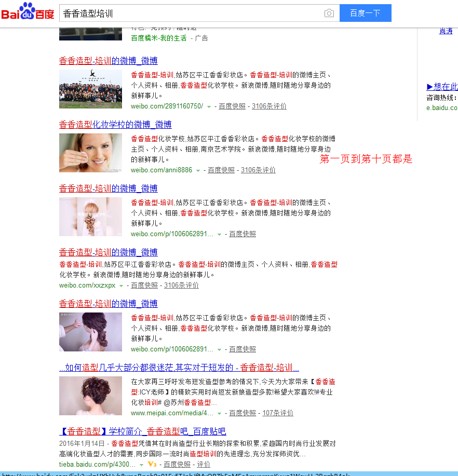This screenshot has height=476, width=458.
Task: Open 百度快照 for the weibo.com/anni8886 result
Action: (x=221, y=170)
